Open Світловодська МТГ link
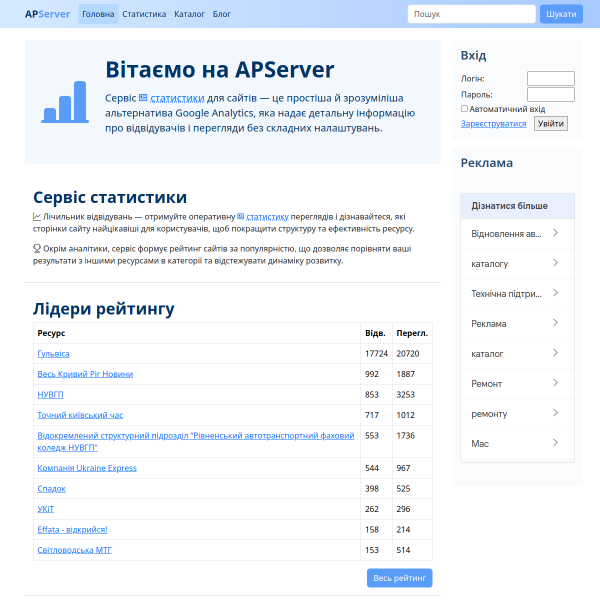 (74, 550)
